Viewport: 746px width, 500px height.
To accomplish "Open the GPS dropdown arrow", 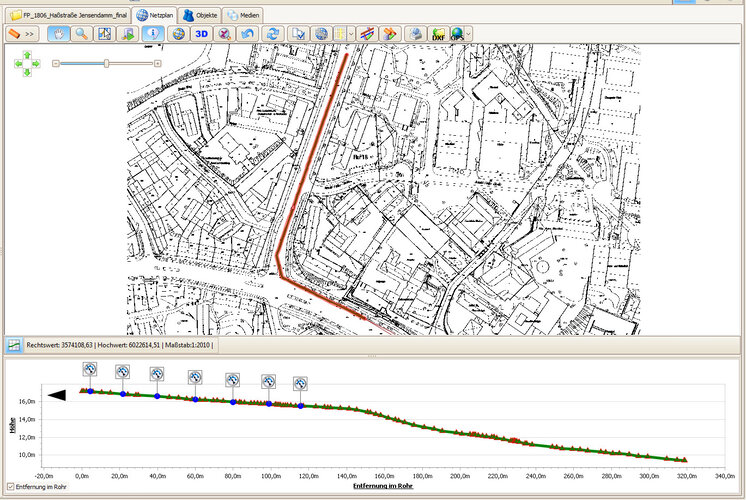I will 470,33.
